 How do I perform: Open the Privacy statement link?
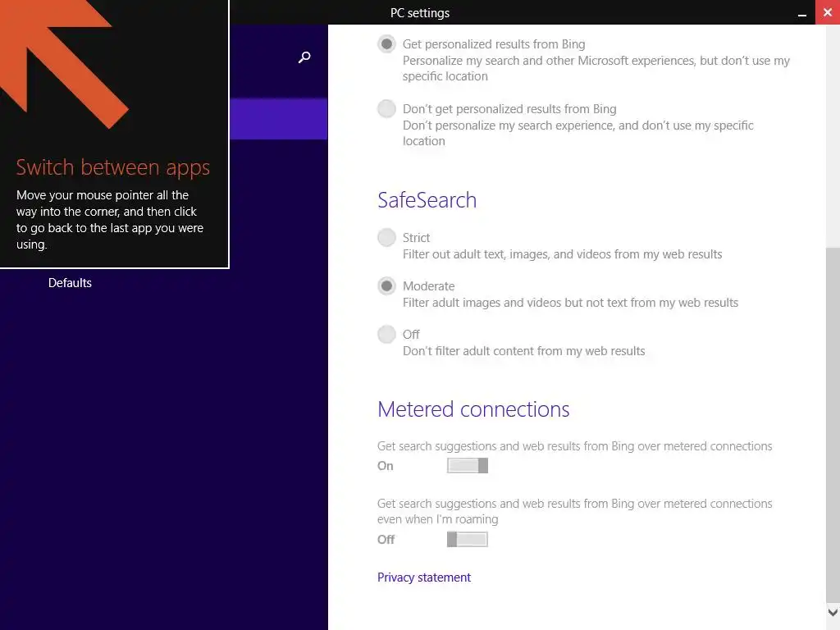click(424, 577)
